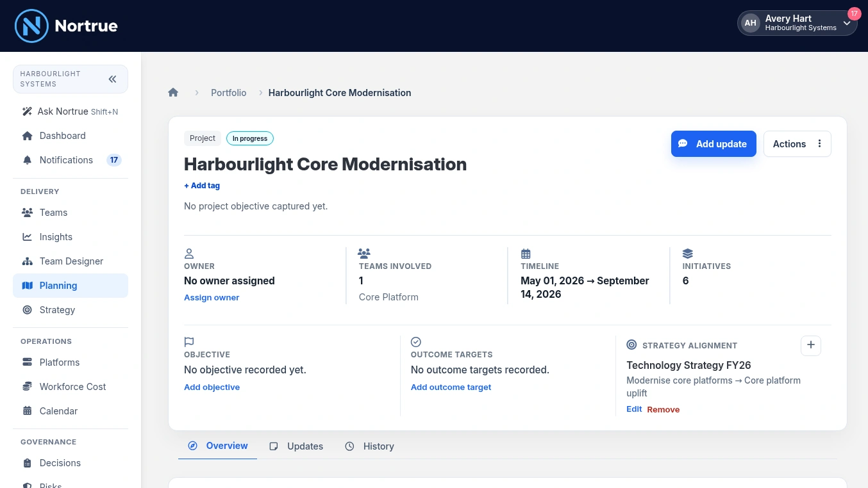Image resolution: width=868 pixels, height=488 pixels.
Task: Click the timeline dates May 01, 2026
Action: (x=585, y=288)
